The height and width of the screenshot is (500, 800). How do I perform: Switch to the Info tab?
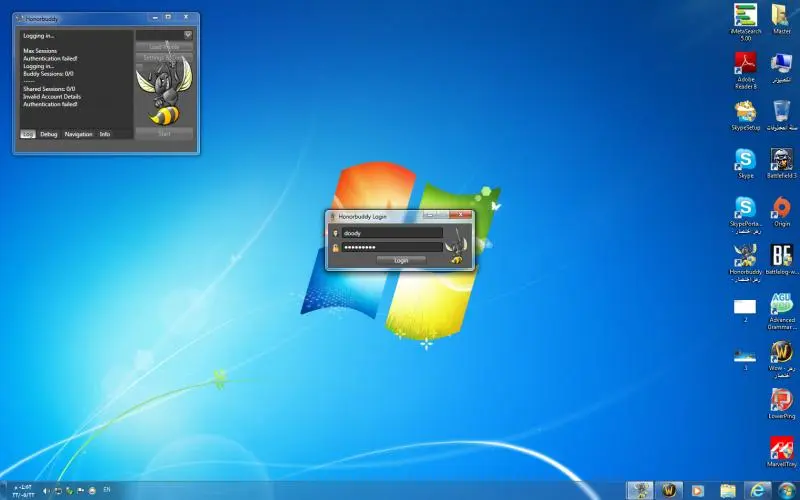click(x=105, y=134)
